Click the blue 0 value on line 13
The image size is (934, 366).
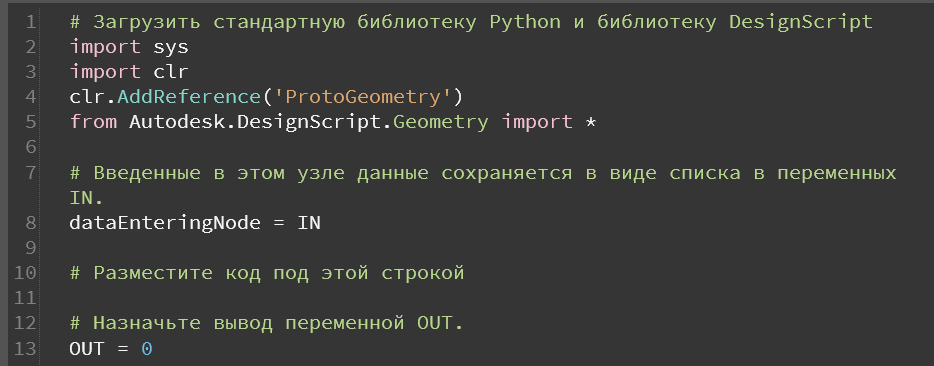[147, 349]
